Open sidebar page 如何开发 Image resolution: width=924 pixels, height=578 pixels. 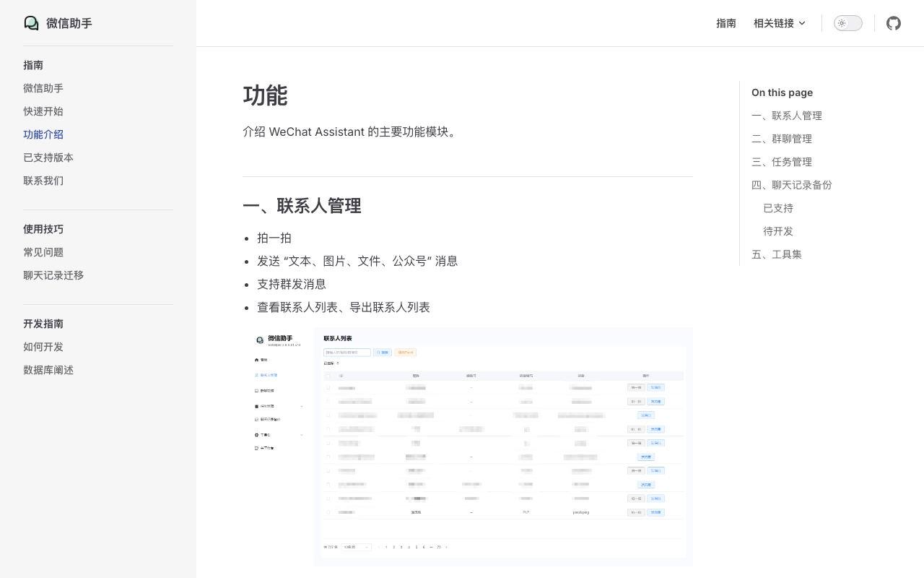tap(43, 347)
